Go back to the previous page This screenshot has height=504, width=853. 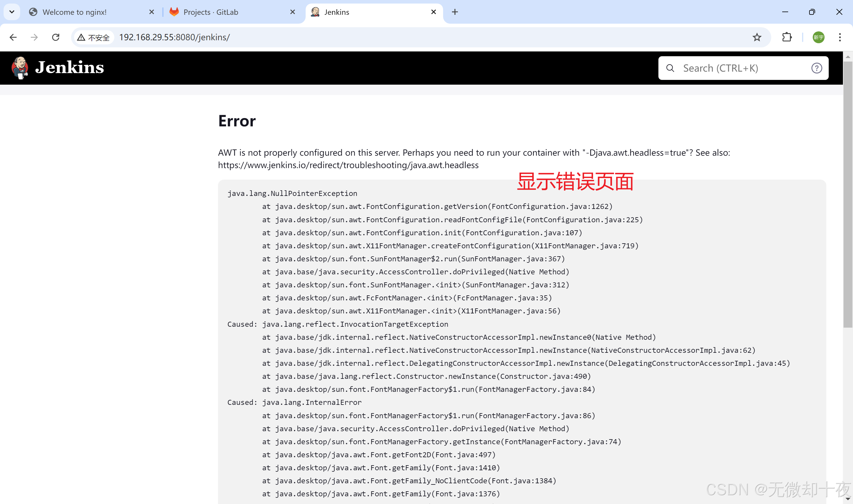pos(13,37)
